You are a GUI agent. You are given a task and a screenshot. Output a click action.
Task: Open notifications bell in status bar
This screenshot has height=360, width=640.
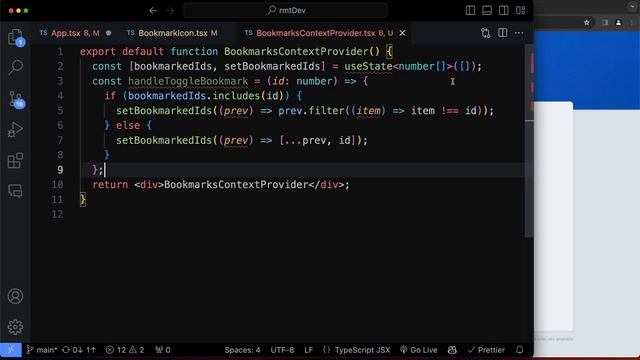pos(520,350)
